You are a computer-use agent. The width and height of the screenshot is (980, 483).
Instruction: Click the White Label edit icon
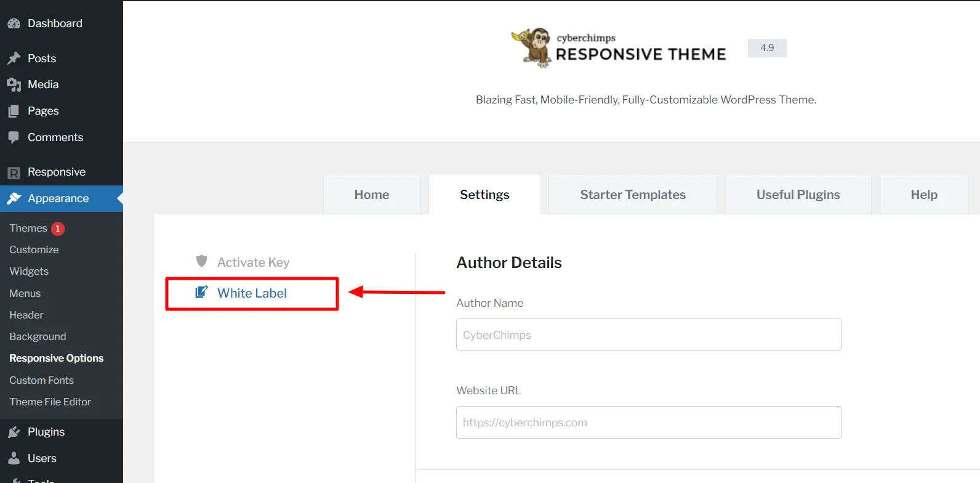tap(201, 292)
